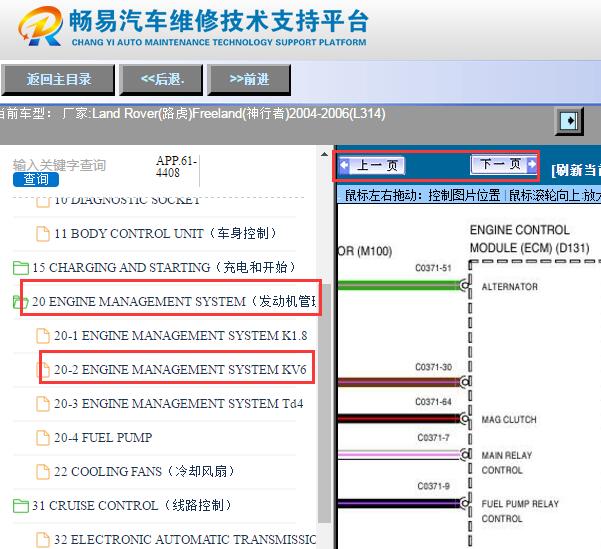Open 22 COOLING FANS diagram

[x=144, y=471]
